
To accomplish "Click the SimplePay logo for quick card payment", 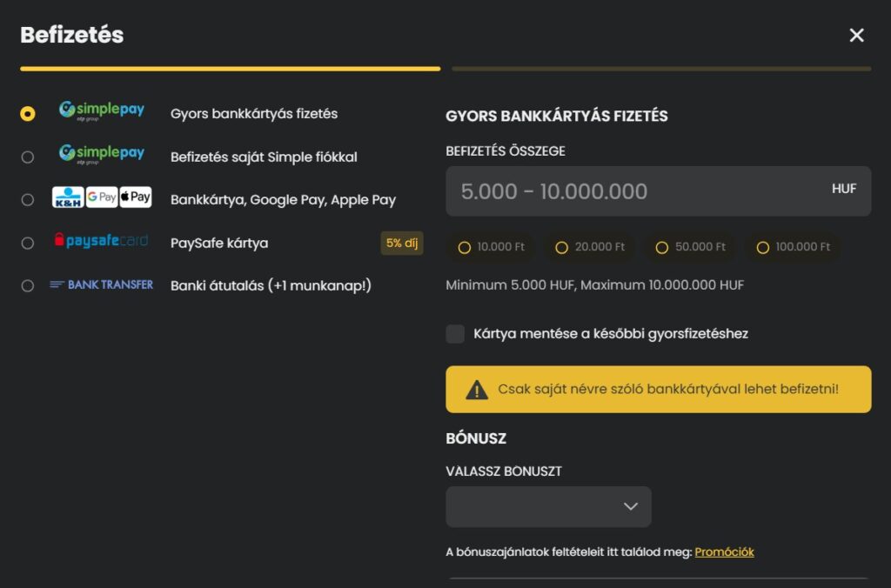I will 101,110.
